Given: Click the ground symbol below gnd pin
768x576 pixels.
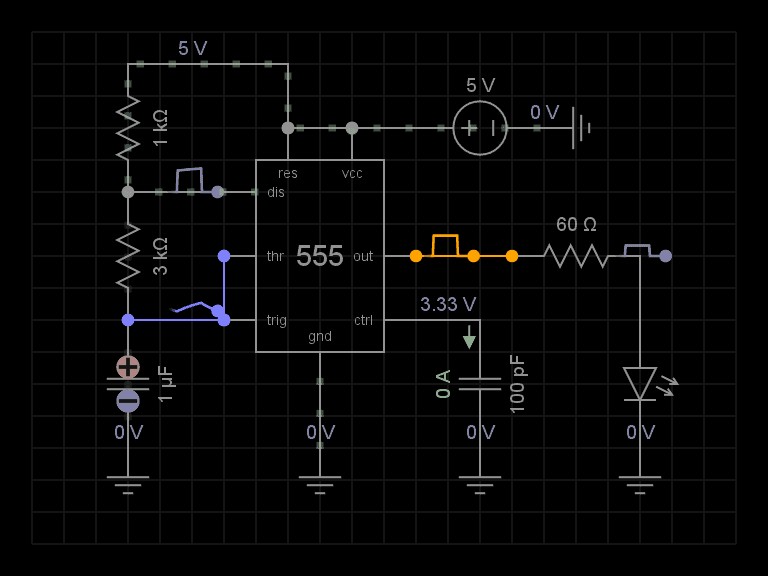Looking at the screenshot, I should pos(320,485).
